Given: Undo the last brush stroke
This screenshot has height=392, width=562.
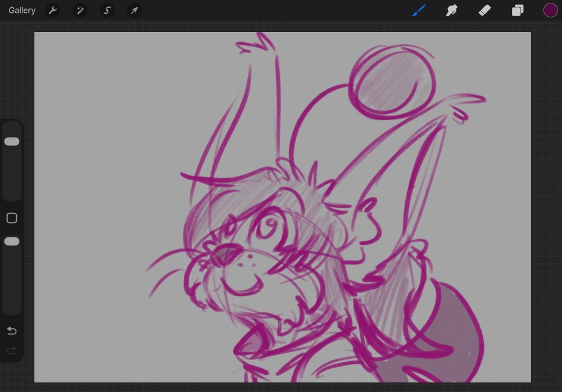Looking at the screenshot, I should click(x=12, y=331).
